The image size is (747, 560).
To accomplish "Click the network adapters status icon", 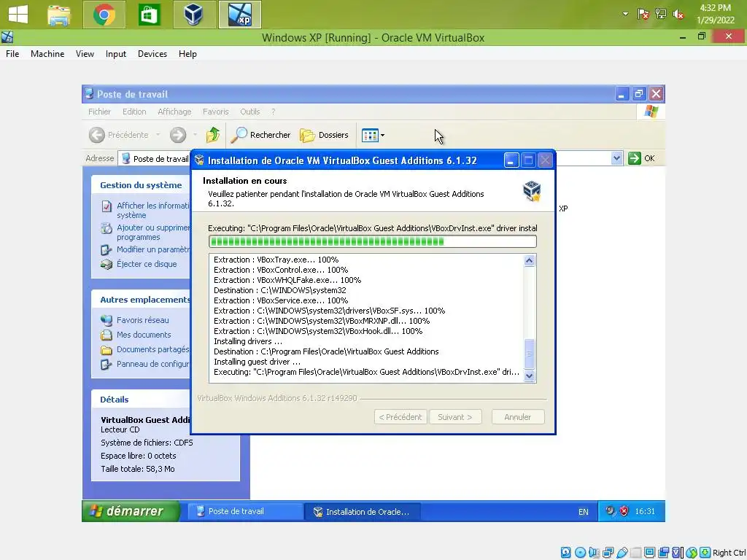I will pyautogui.click(x=608, y=553).
